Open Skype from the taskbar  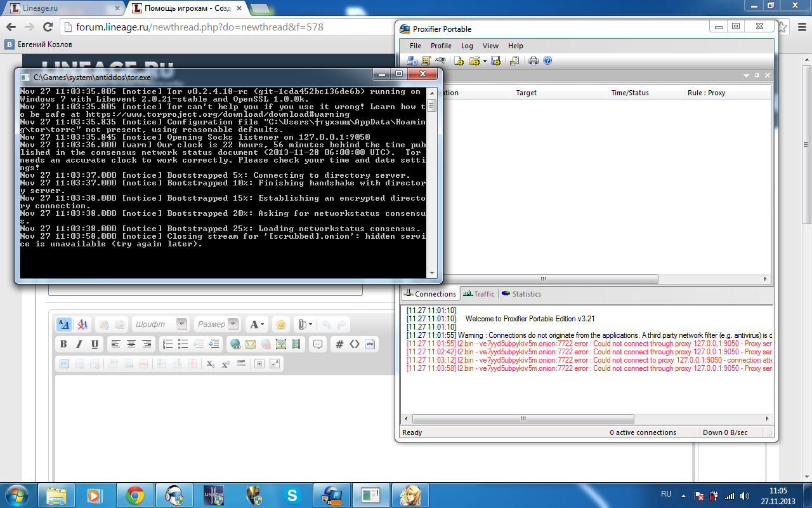pos(292,495)
